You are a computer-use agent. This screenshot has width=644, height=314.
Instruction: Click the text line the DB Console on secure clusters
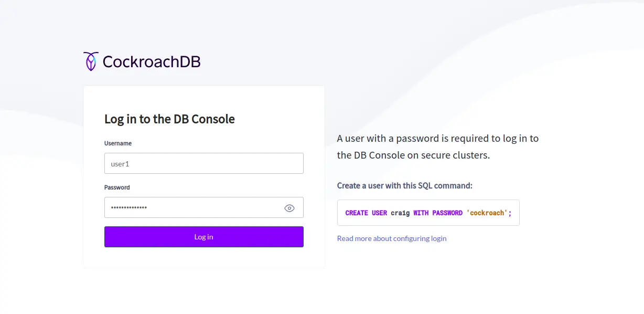(413, 155)
